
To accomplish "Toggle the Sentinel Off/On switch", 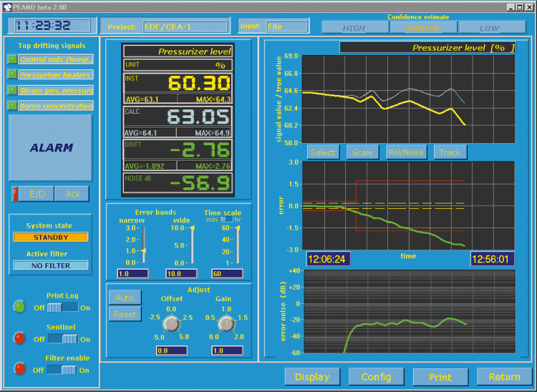I will click(x=68, y=338).
